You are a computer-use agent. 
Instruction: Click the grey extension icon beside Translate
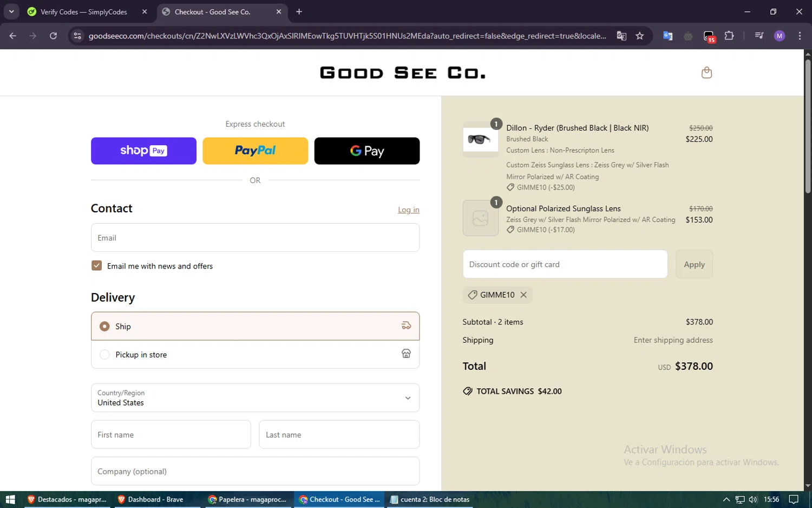[688, 36]
